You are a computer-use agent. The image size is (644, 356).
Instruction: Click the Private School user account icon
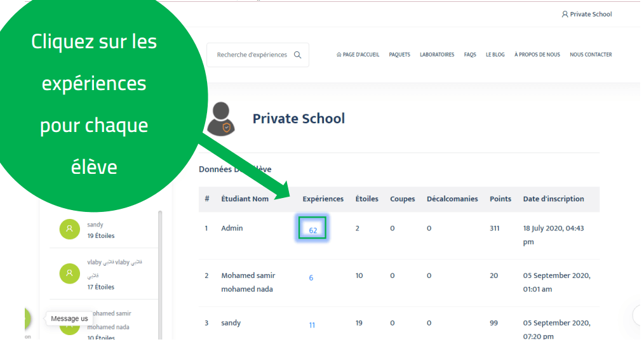(565, 14)
